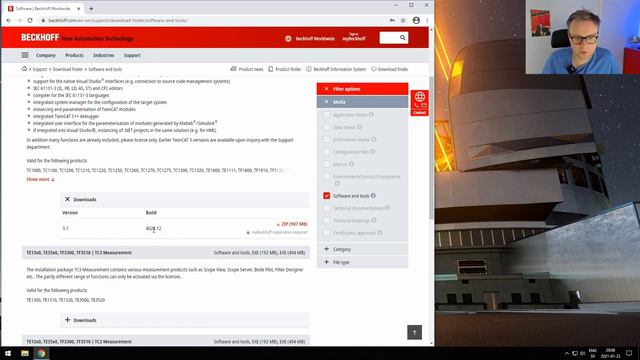
Task: Click the Download finder icon
Action: (x=373, y=69)
